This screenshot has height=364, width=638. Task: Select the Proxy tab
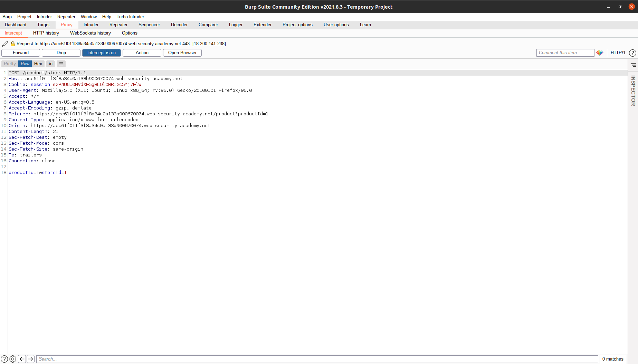67,25
